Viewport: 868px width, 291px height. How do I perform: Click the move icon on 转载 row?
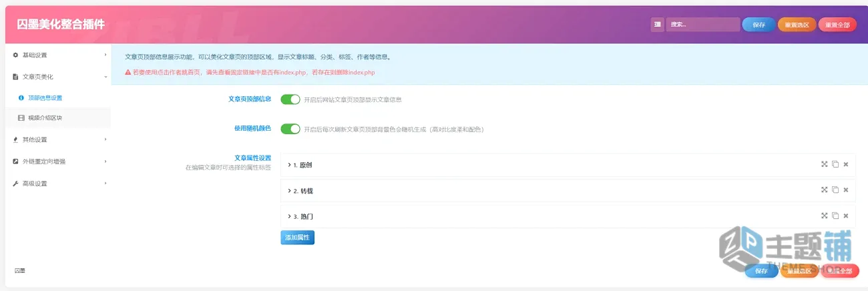(x=825, y=190)
